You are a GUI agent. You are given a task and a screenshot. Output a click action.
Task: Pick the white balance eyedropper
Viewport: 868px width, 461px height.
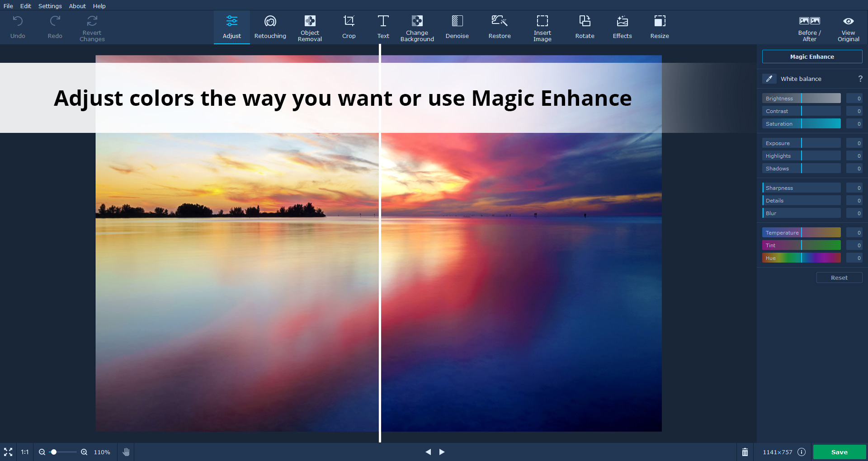tap(769, 79)
